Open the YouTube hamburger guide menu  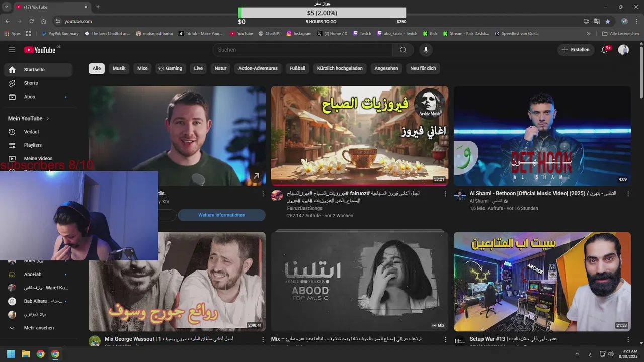pos(12,50)
